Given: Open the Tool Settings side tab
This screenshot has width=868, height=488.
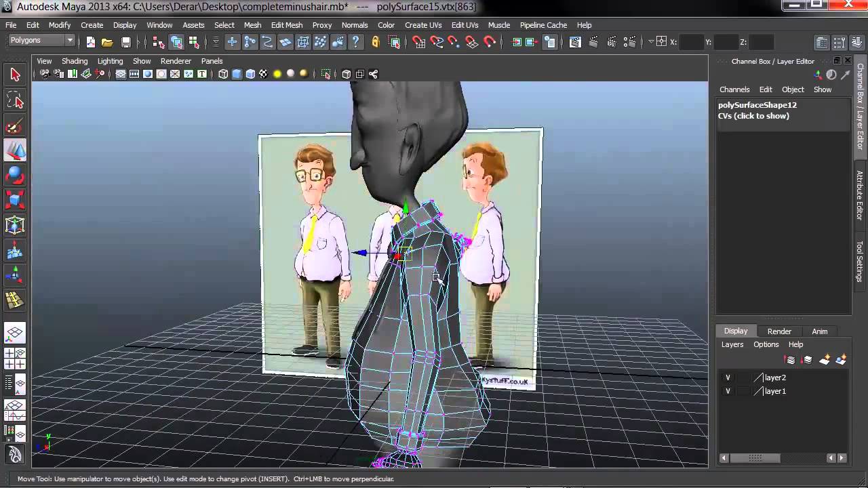Looking at the screenshot, I should [859, 262].
